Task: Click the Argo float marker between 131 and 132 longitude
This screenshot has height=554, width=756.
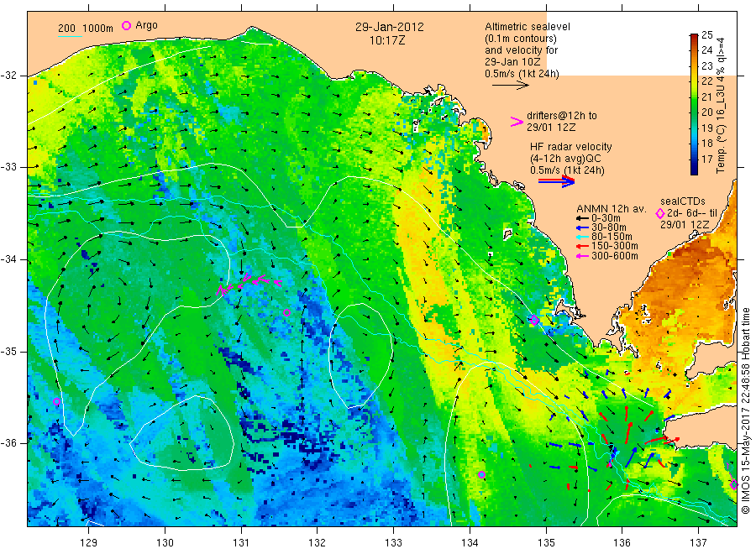Action: click(287, 312)
